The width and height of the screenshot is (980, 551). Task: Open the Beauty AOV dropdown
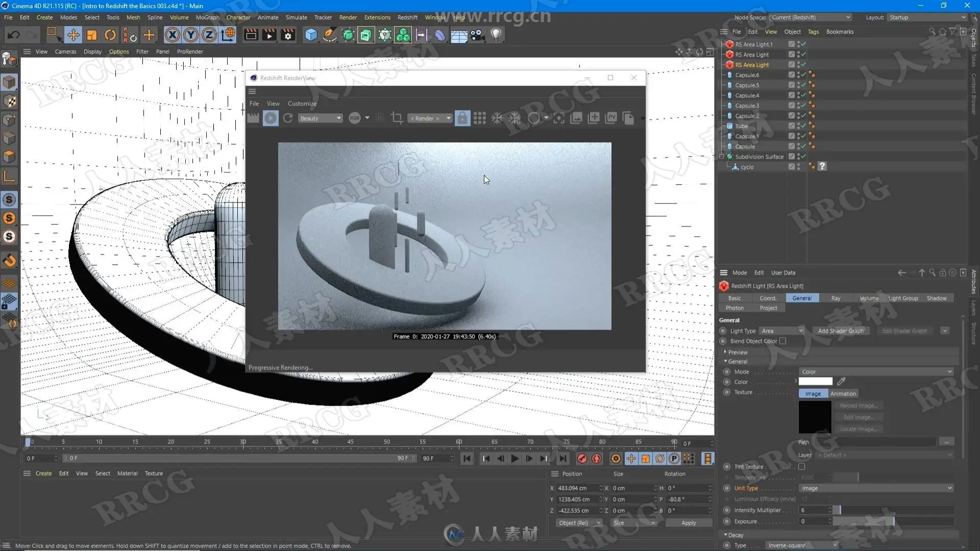point(320,118)
